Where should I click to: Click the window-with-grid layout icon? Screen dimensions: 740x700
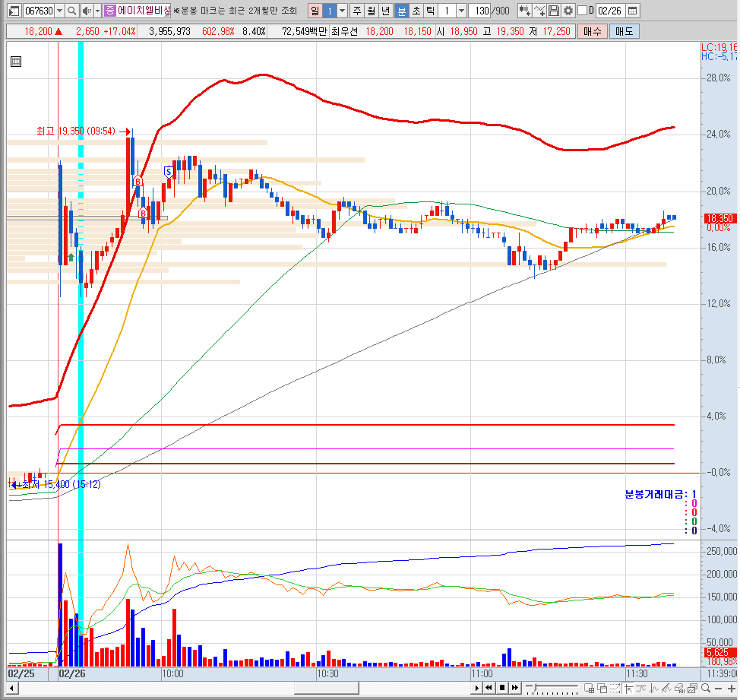[590, 688]
